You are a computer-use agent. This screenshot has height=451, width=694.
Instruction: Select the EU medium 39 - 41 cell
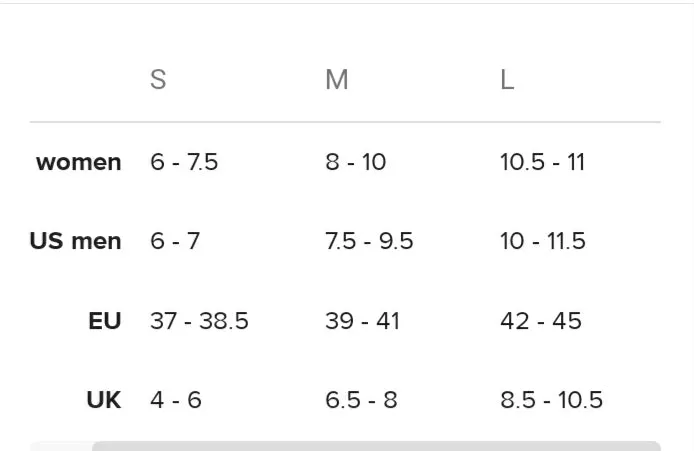click(x=362, y=321)
